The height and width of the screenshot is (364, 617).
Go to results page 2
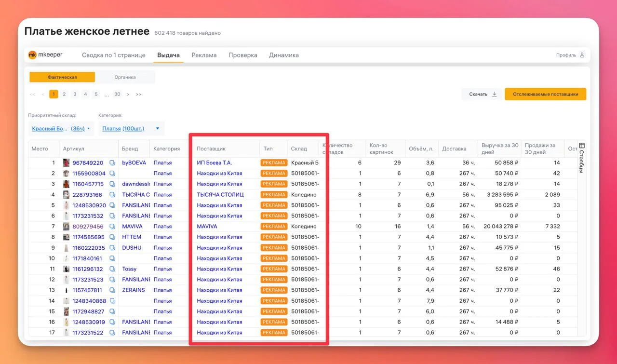[64, 94]
